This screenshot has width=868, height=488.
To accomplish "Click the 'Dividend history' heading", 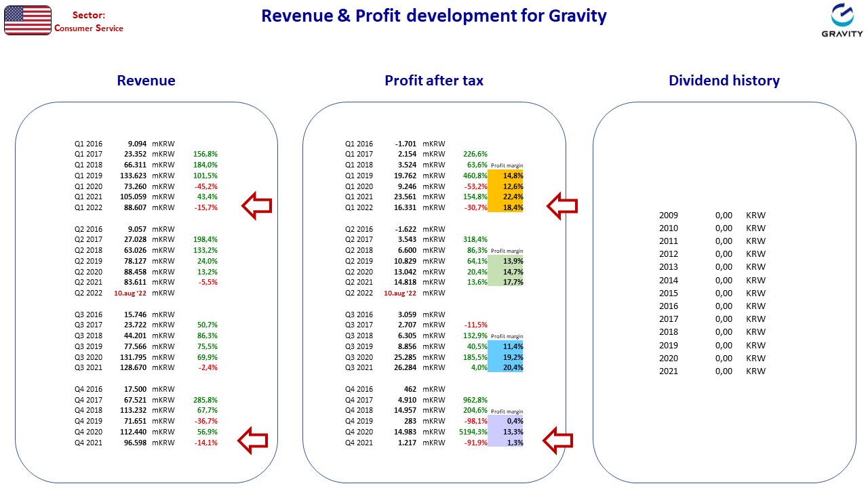I will click(x=724, y=81).
